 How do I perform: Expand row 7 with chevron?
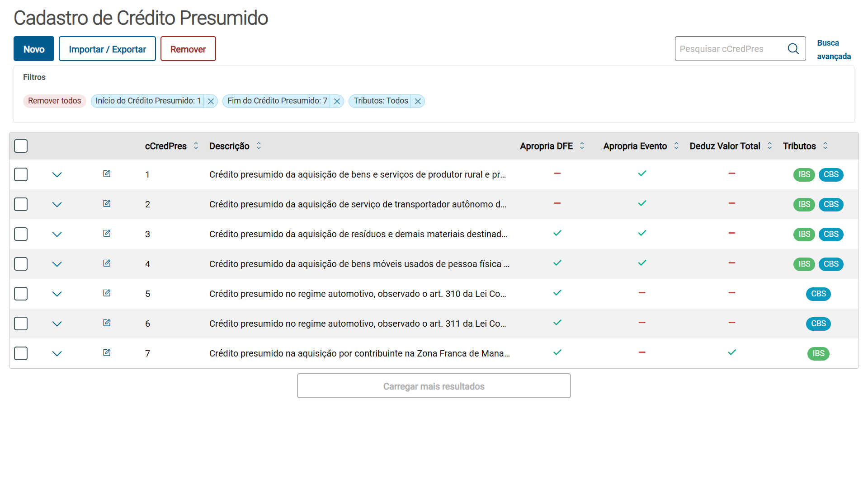57,353
